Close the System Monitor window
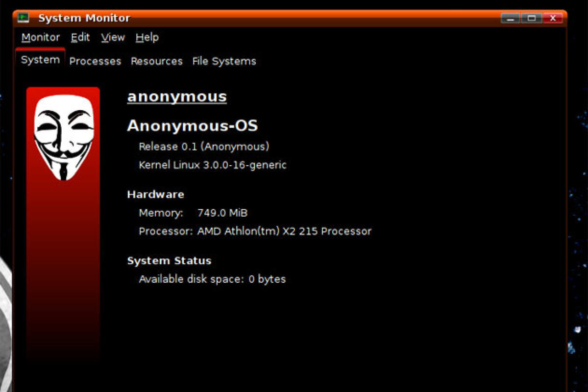This screenshot has height=392, width=588. [553, 18]
